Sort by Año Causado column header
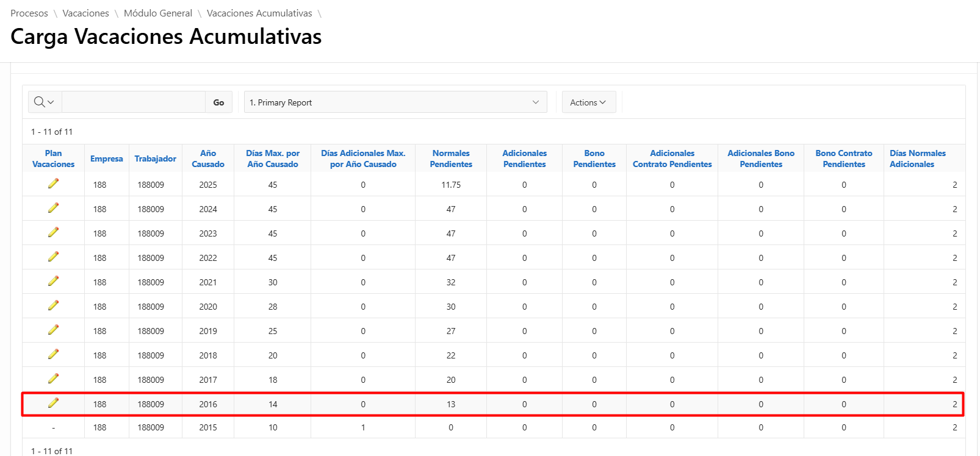This screenshot has width=980, height=456. click(208, 159)
